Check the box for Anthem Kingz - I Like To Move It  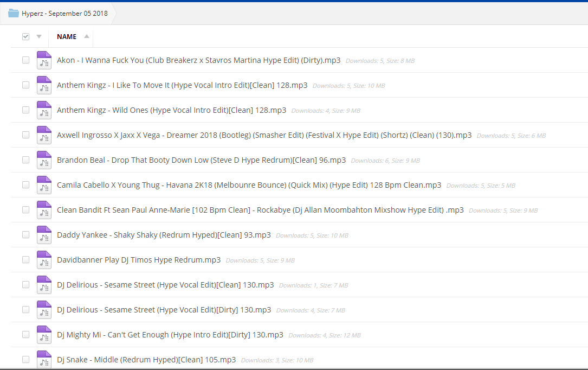[x=25, y=85]
